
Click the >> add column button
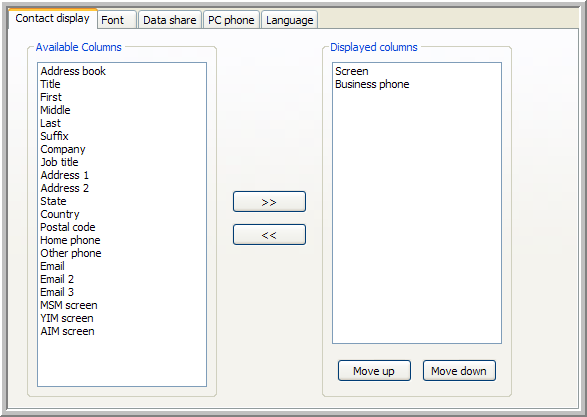(269, 202)
